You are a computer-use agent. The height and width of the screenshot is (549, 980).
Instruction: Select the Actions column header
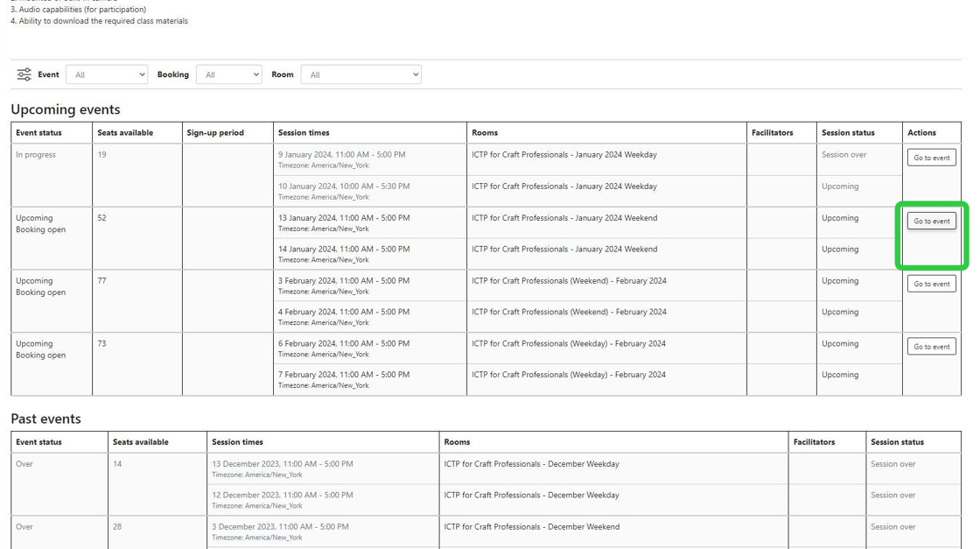[921, 133]
